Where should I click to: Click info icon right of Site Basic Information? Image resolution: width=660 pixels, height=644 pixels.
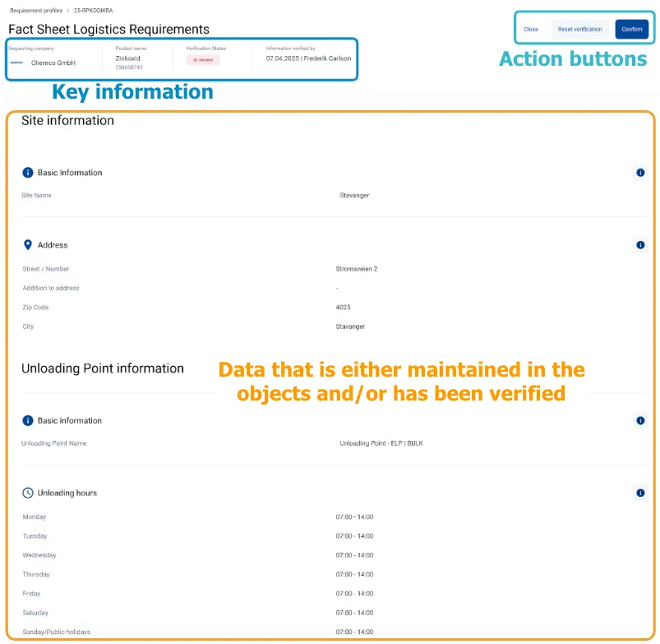(x=640, y=173)
